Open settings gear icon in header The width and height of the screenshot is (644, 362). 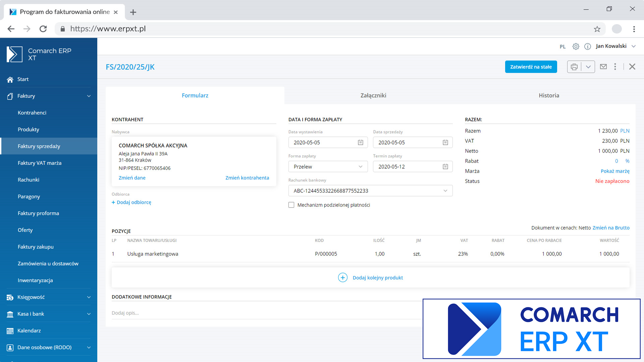click(x=576, y=47)
